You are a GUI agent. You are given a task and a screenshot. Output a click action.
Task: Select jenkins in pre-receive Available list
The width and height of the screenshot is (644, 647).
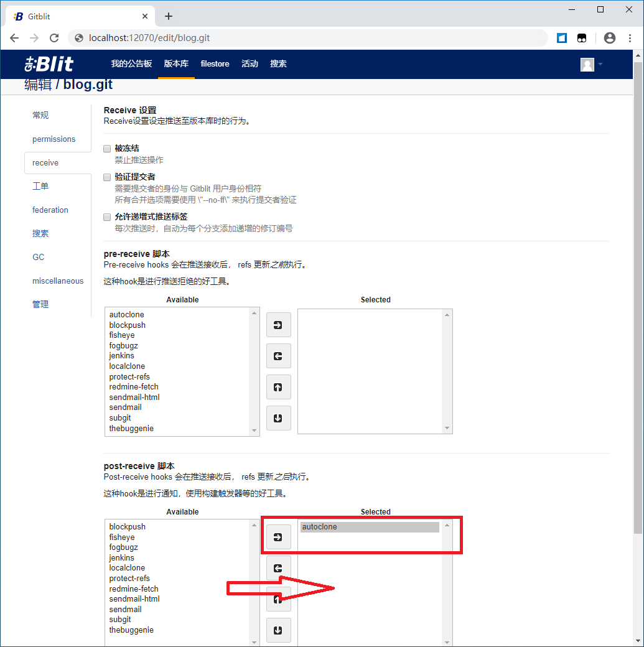121,356
